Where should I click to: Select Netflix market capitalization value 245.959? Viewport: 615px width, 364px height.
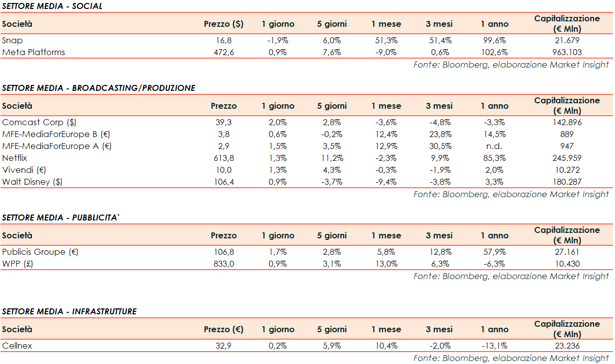[x=567, y=158]
